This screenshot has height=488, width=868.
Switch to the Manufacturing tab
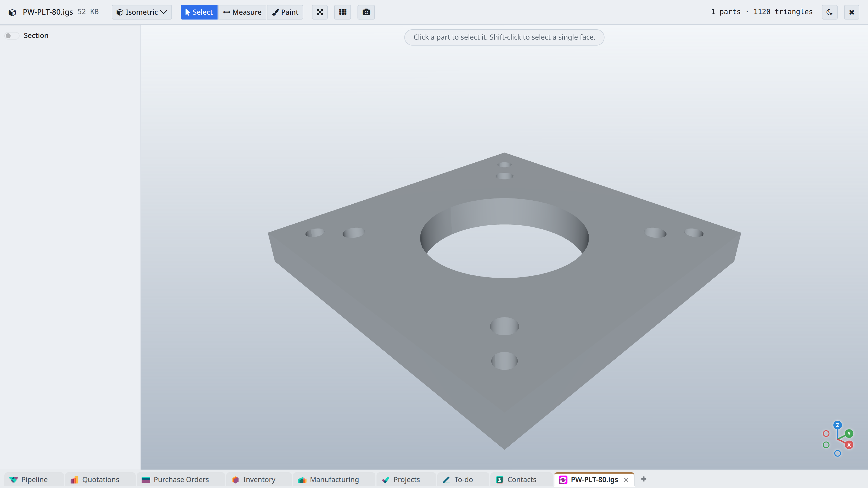(334, 480)
